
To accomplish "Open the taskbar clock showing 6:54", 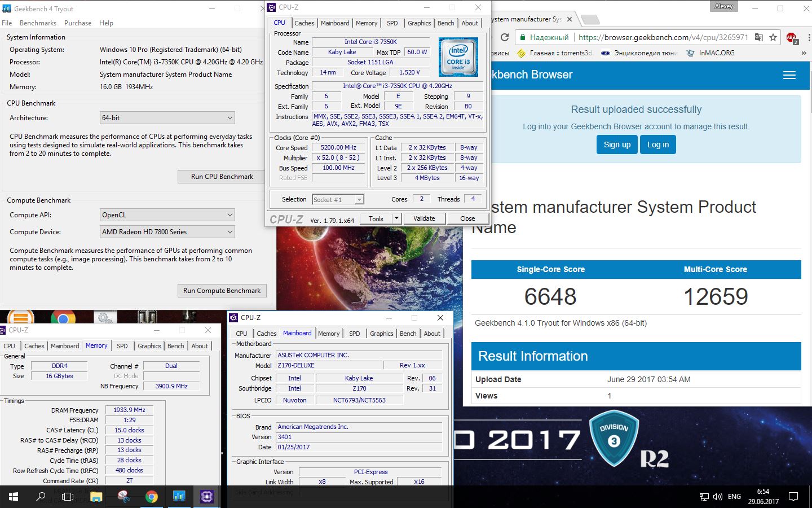I will click(x=763, y=497).
